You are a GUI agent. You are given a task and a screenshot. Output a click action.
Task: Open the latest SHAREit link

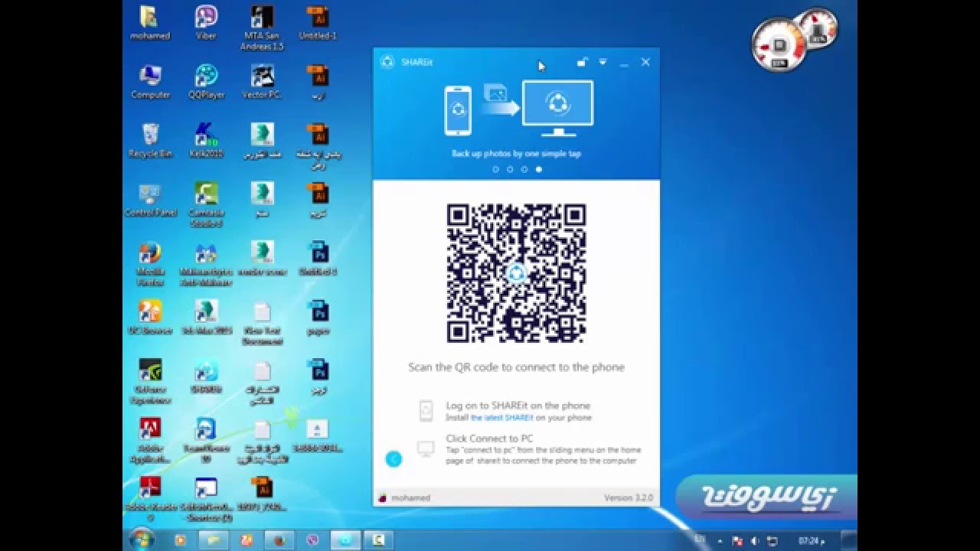click(502, 418)
